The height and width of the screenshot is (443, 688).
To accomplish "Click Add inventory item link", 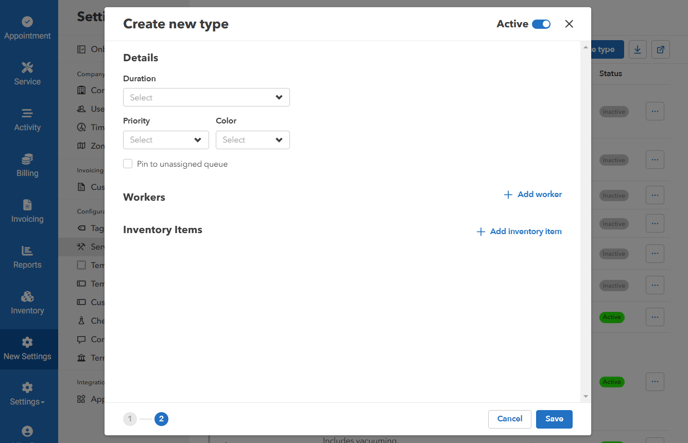I will (x=519, y=231).
